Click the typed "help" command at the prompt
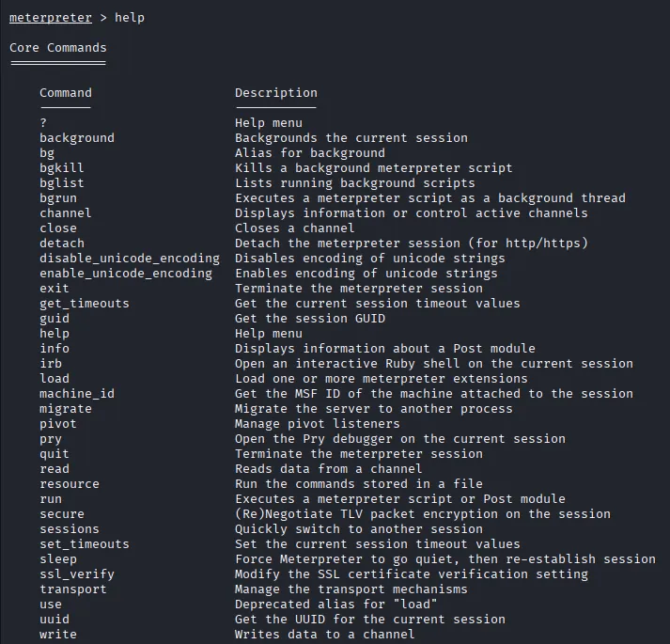The height and width of the screenshot is (644, 670). tap(130, 18)
